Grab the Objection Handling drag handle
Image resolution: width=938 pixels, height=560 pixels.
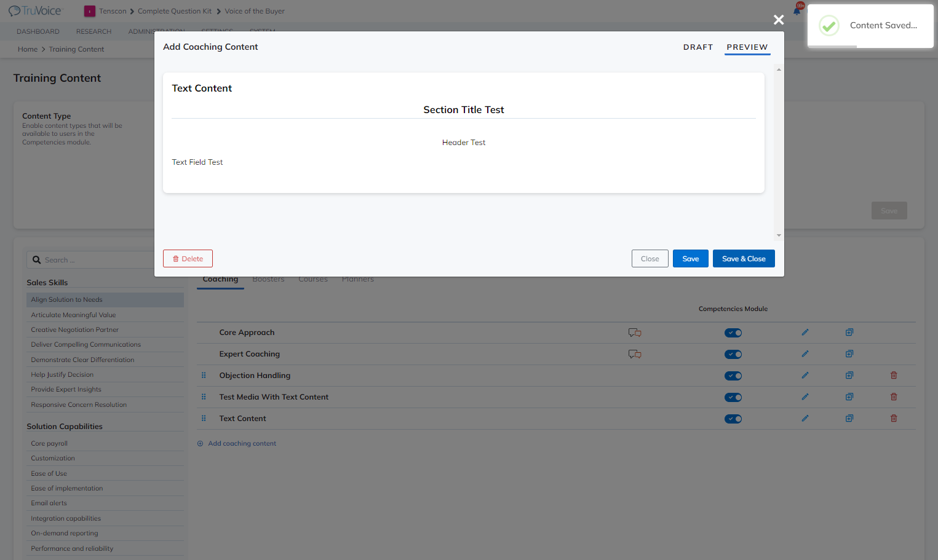click(x=204, y=376)
